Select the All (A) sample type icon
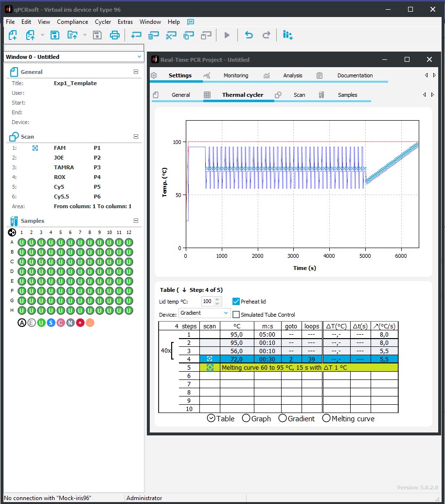 21,323
